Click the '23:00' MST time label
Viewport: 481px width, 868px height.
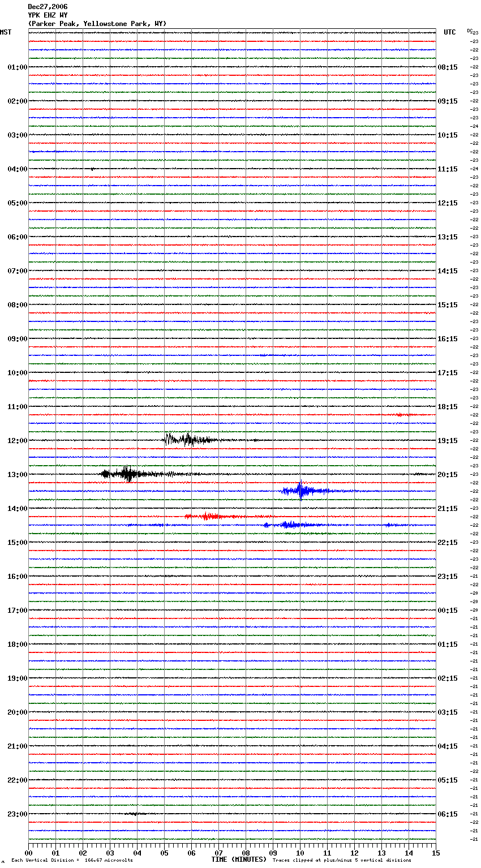pyautogui.click(x=18, y=814)
